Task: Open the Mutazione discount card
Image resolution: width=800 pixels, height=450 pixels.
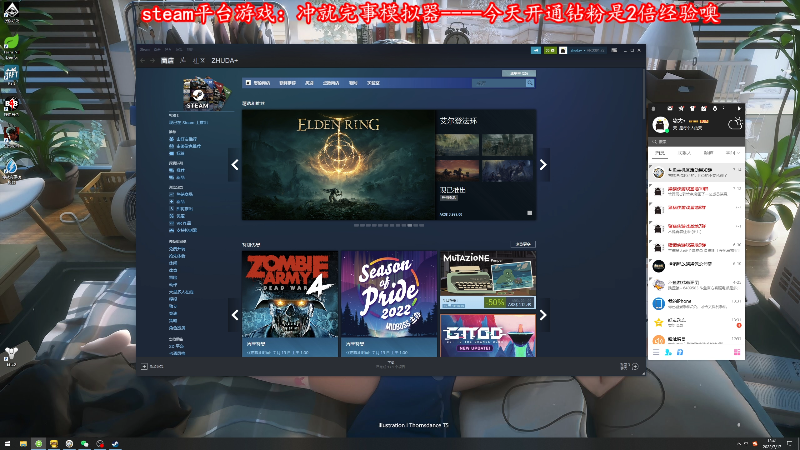Action: click(x=488, y=280)
